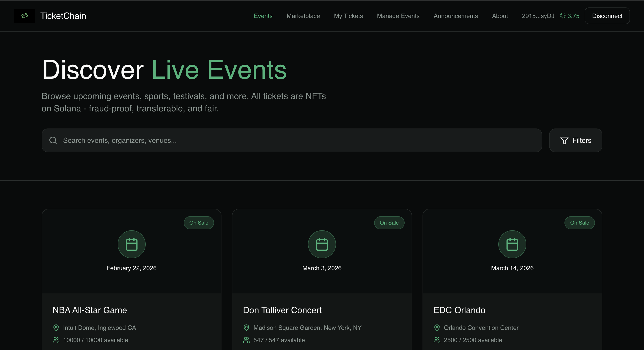The height and width of the screenshot is (350, 644).
Task: Click location pin icon beside Intuit Dome
Action: coord(56,327)
